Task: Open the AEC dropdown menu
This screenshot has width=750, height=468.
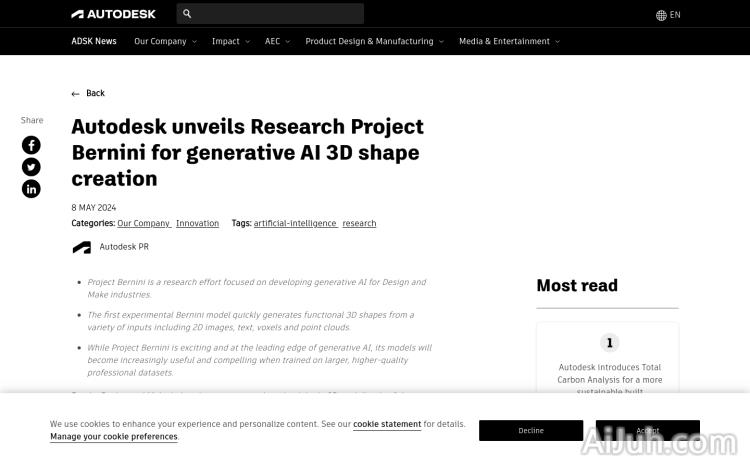Action: coord(277,42)
